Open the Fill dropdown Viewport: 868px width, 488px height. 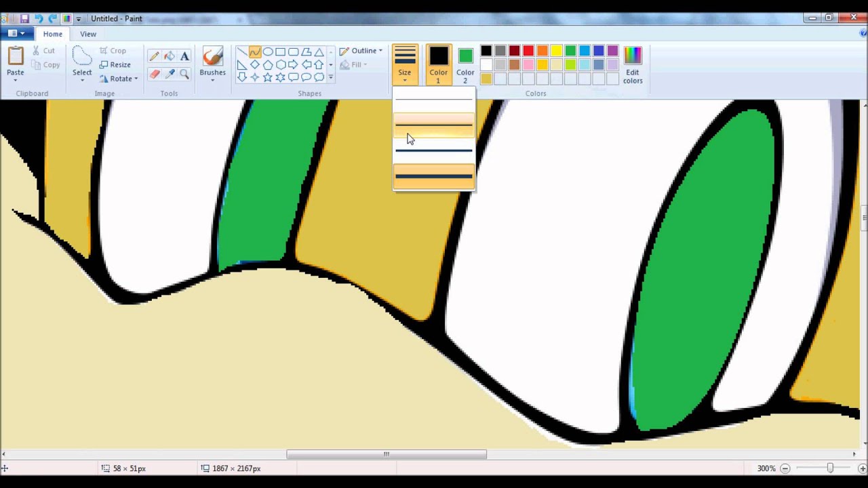tap(353, 65)
